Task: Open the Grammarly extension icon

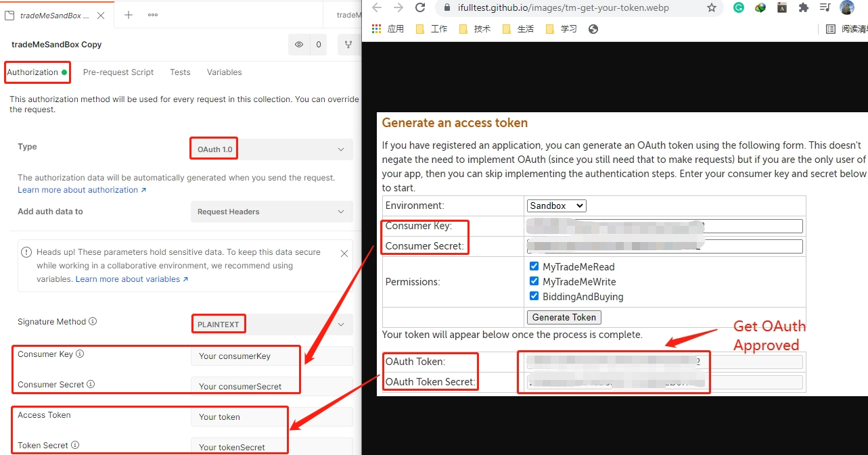Action: click(x=739, y=7)
